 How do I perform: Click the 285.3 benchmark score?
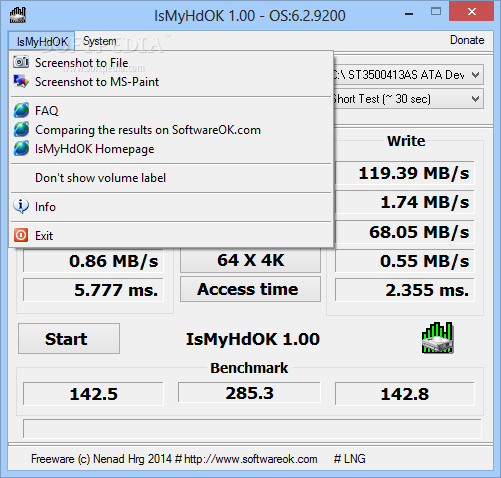249,392
